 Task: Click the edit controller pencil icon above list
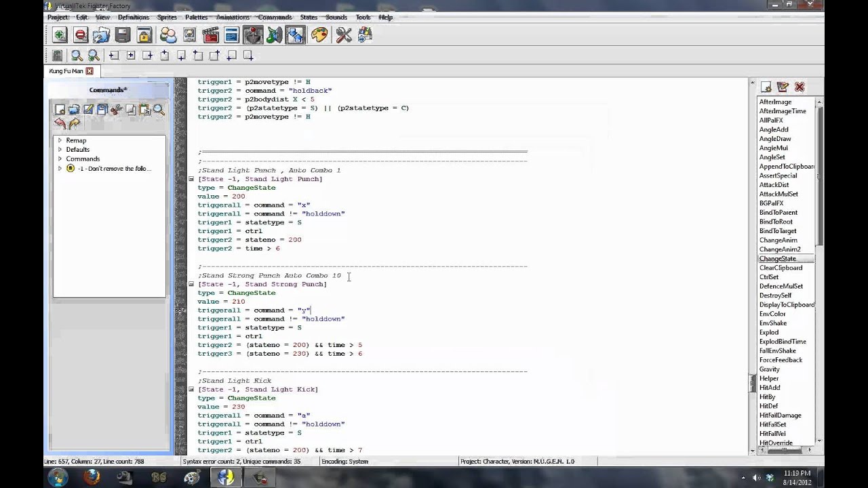(x=783, y=87)
